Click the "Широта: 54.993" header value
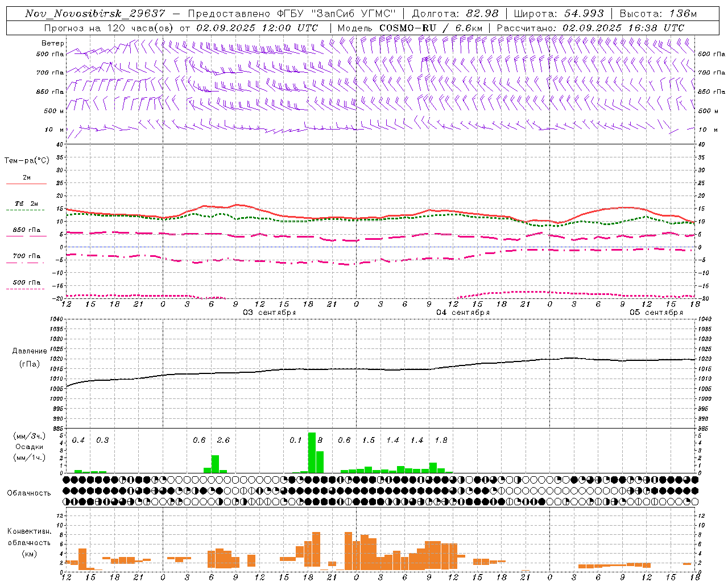Screen dimensions: 728x582 559,14
